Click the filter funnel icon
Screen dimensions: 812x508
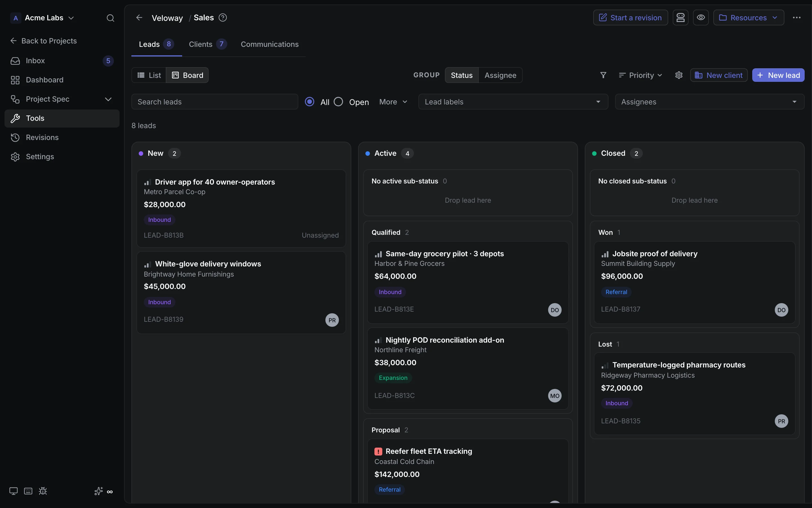[603, 75]
